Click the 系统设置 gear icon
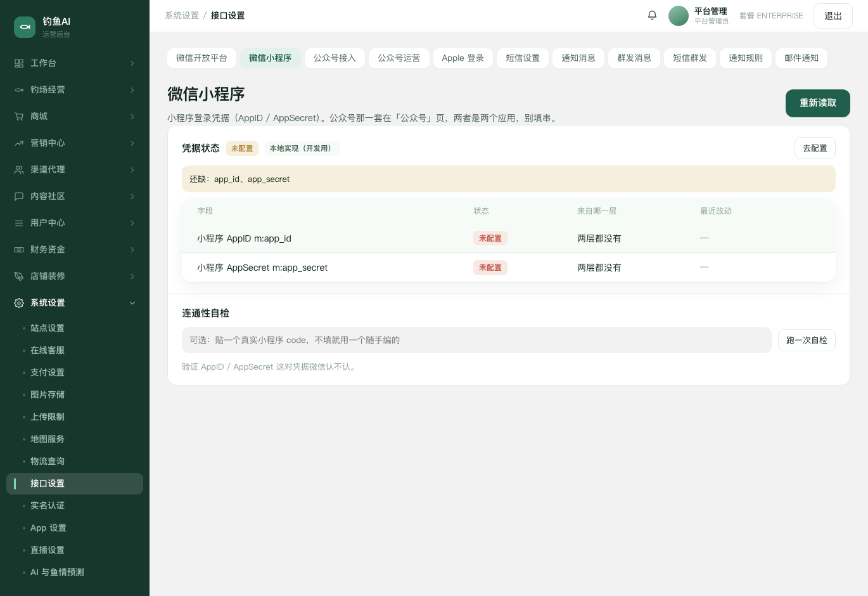 pyautogui.click(x=19, y=303)
